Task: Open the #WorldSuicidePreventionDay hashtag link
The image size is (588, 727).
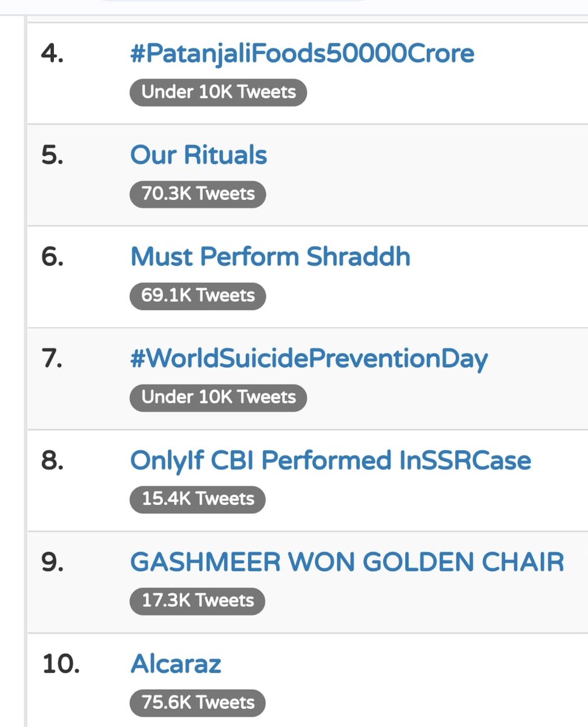Action: click(x=309, y=359)
